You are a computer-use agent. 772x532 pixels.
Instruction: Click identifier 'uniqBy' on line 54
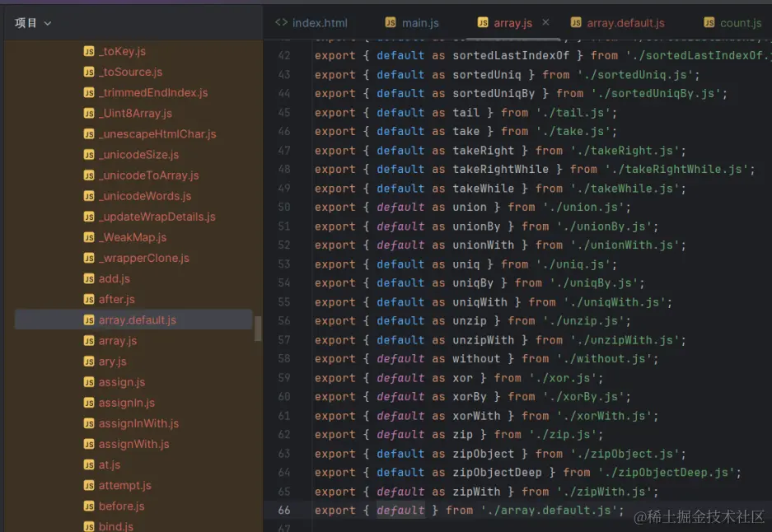tap(473, 283)
